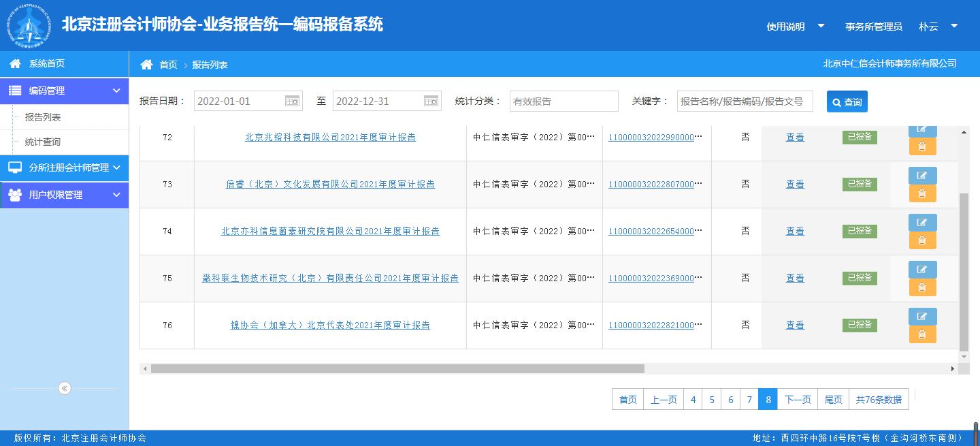This screenshot has width=980, height=446.
Task: Click the edit icon for row 73
Action: tap(922, 176)
